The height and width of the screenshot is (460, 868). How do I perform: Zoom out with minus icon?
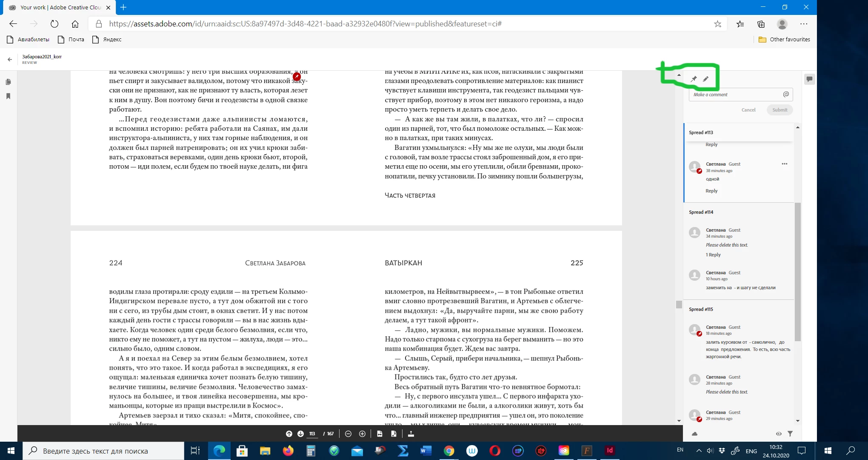(x=348, y=434)
